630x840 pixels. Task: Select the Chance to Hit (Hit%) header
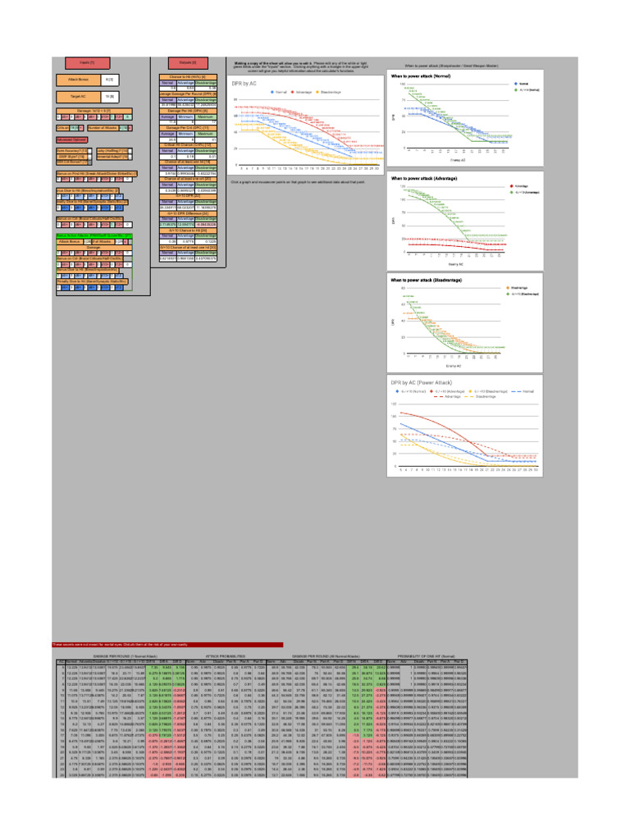[x=188, y=77]
